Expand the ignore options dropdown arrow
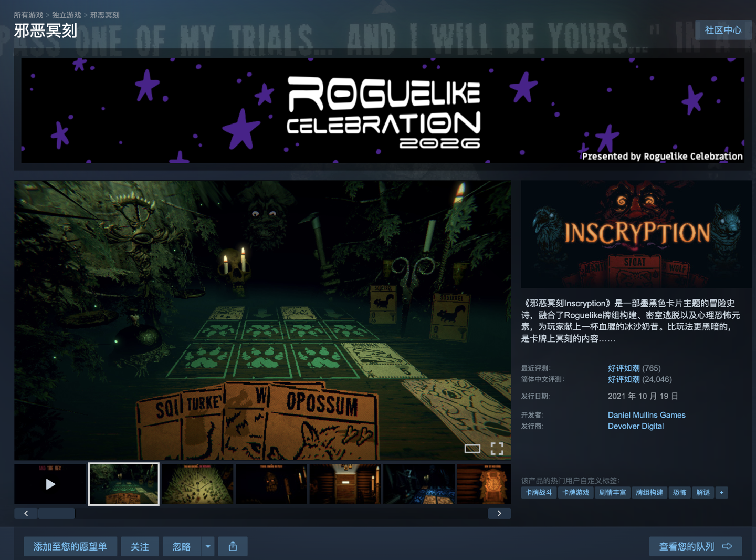The width and height of the screenshot is (756, 560). 208,546
